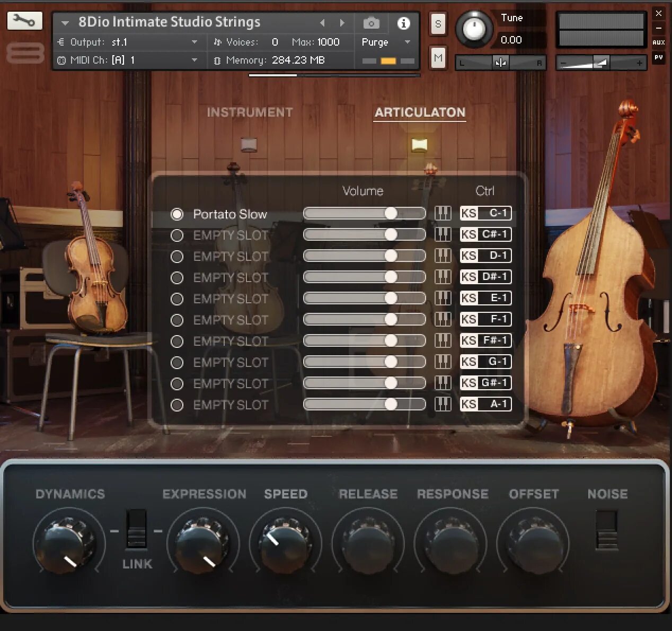This screenshot has width=672, height=631.
Task: Open the Purge dropdown menu
Action: tap(386, 42)
